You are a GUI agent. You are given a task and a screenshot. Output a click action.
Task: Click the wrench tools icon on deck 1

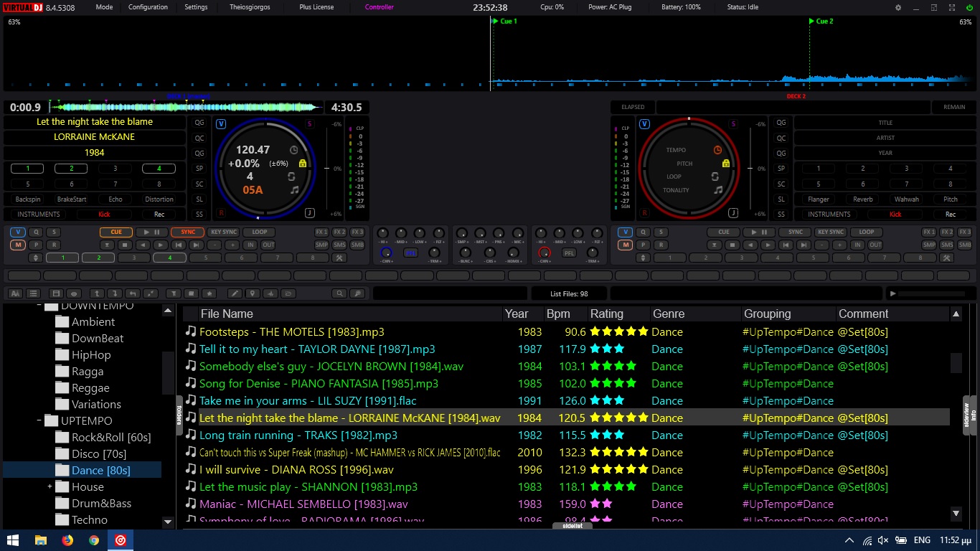(340, 258)
